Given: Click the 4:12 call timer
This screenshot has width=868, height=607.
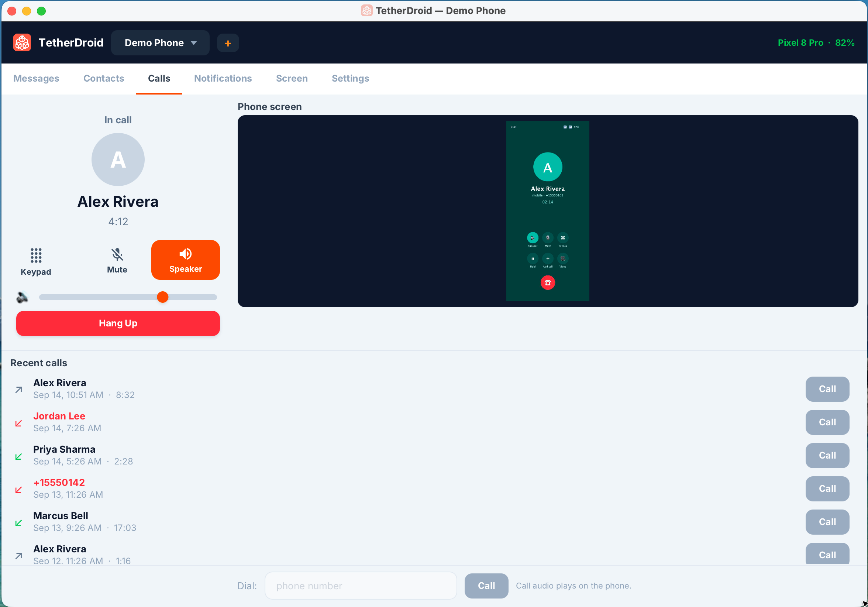Looking at the screenshot, I should pyautogui.click(x=118, y=222).
